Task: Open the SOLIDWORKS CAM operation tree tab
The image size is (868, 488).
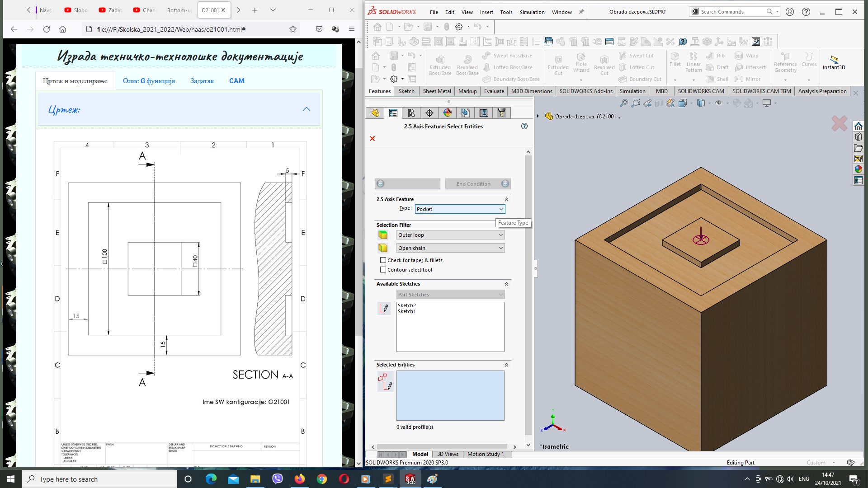Action: click(484, 113)
